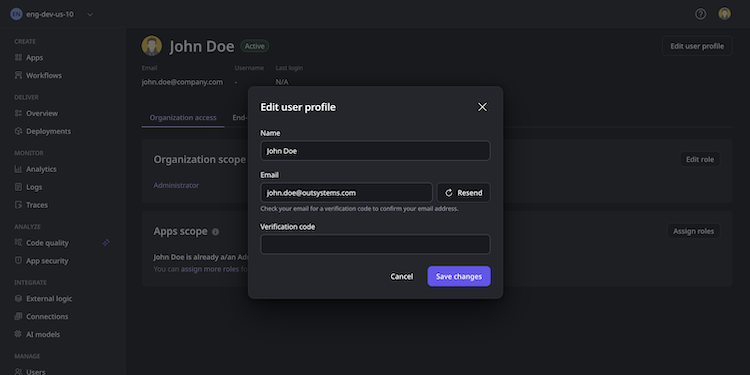Click the sparkle icon next to Code quality

(106, 243)
